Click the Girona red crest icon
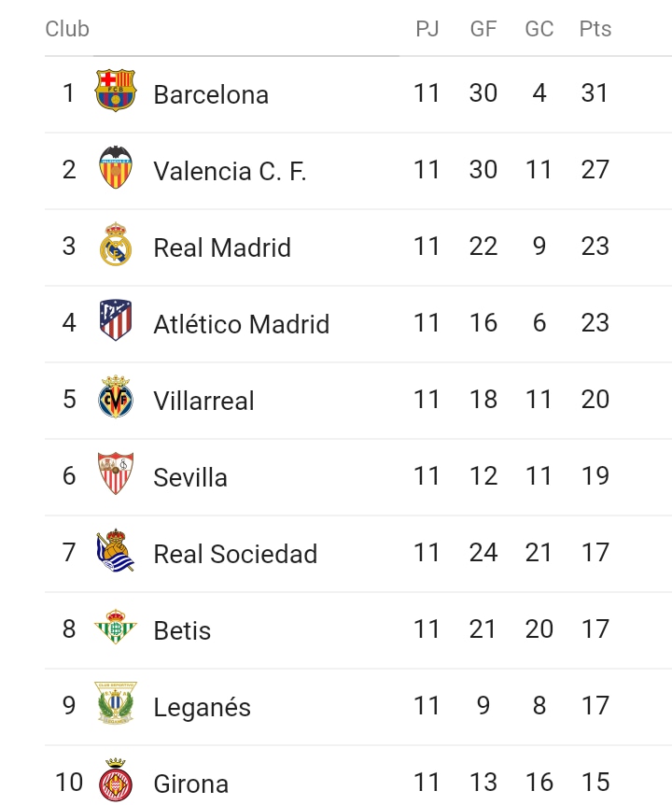Viewport: 672px width, 805px height. point(116,780)
